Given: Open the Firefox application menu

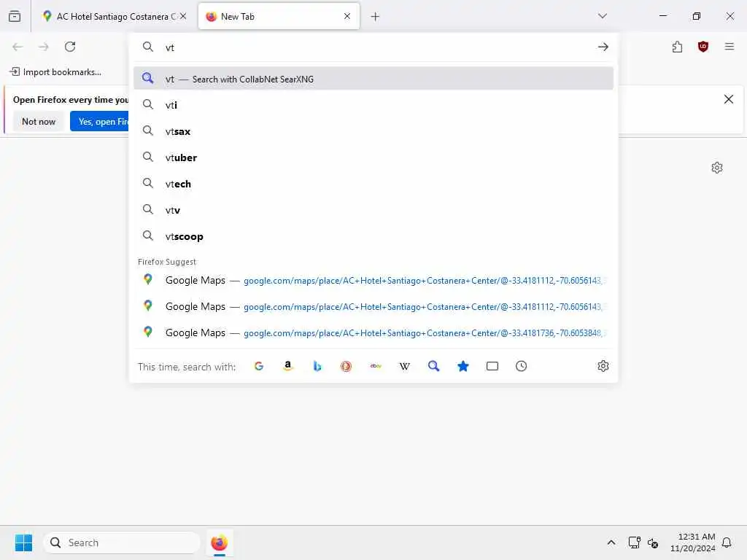Looking at the screenshot, I should click(729, 47).
